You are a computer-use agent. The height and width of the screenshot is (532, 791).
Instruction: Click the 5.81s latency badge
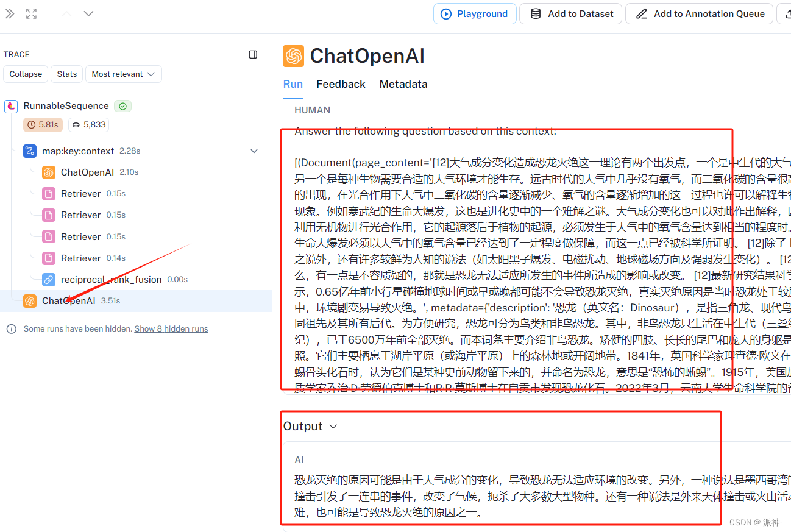[x=43, y=124]
